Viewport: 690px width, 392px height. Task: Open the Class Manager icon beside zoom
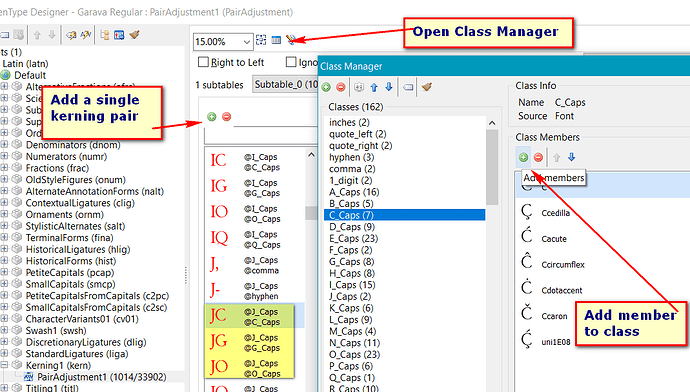coord(290,40)
